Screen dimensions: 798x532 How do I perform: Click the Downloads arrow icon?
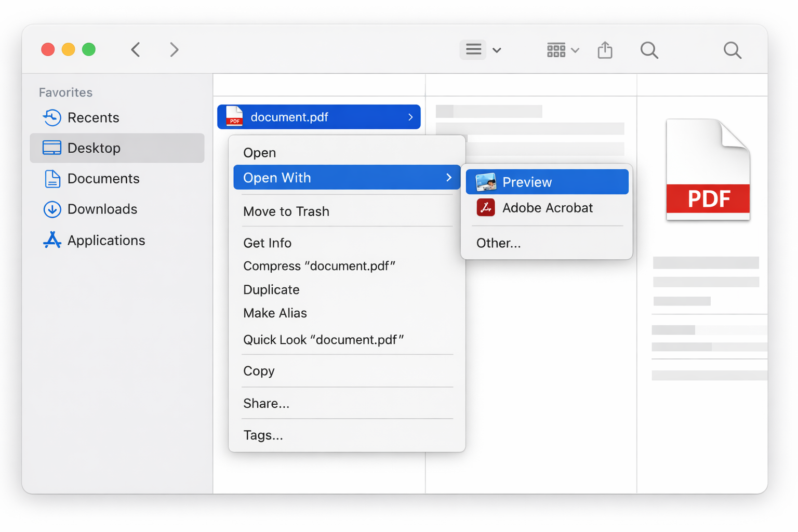[x=52, y=209]
